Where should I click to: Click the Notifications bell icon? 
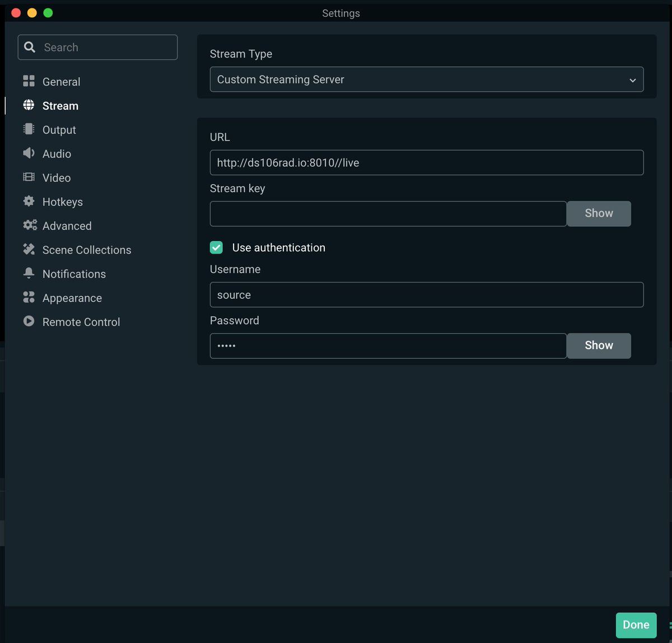pos(29,273)
